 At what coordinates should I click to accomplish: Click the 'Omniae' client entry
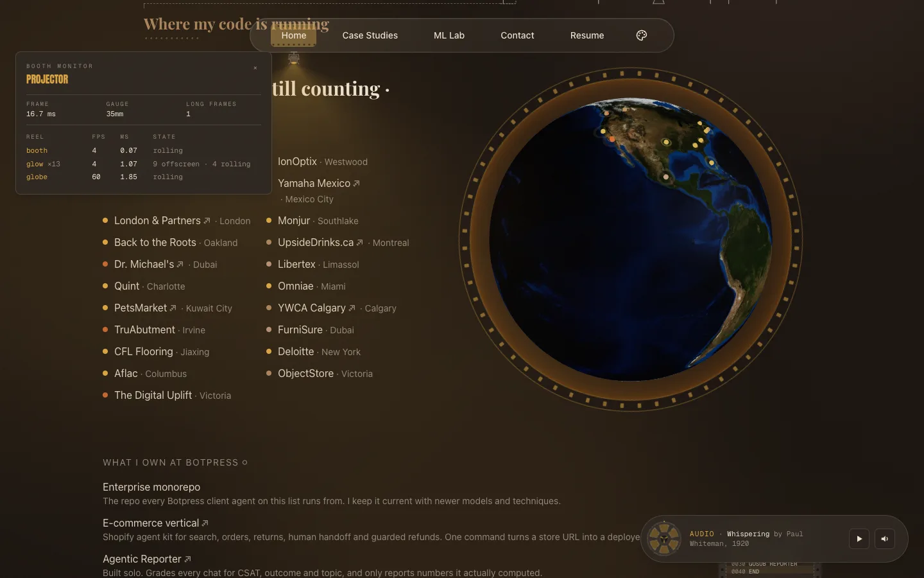306,286
